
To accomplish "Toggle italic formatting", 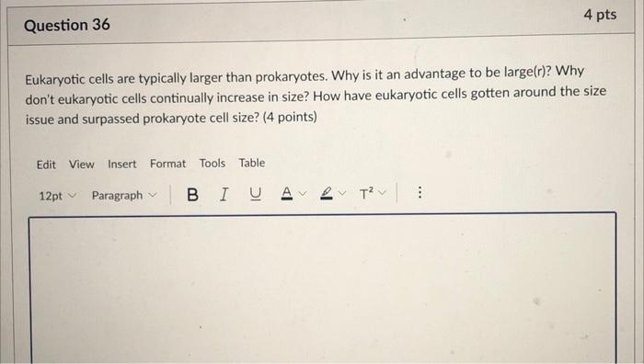I will coord(224,194).
